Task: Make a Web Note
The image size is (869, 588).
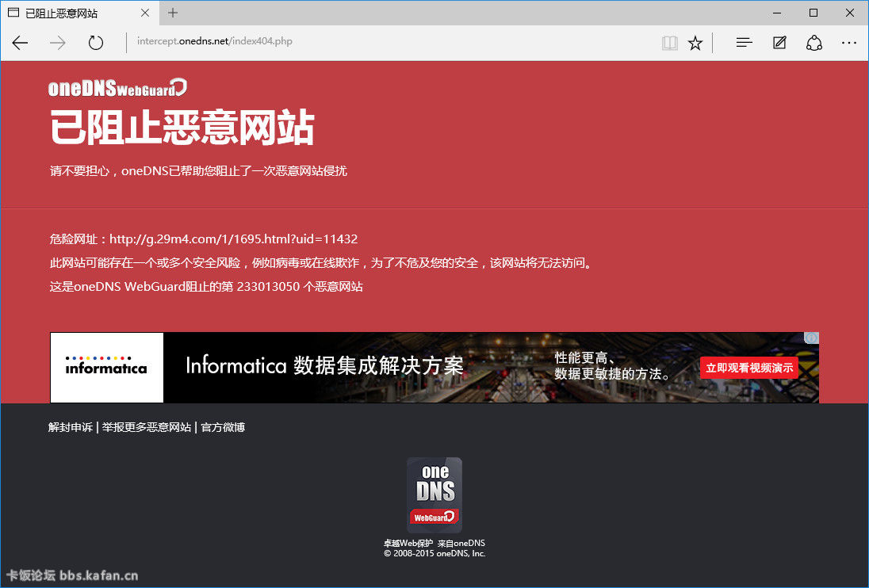Action: tap(779, 43)
